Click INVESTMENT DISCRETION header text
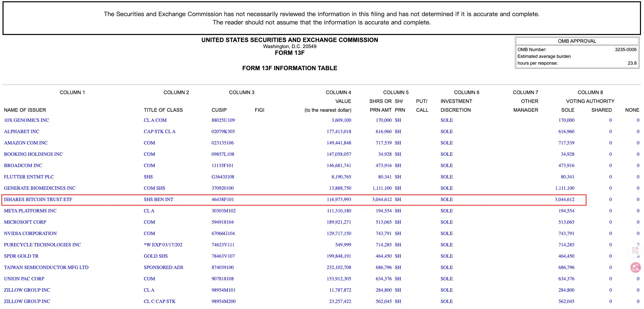This screenshot has width=644, height=309. [x=456, y=106]
